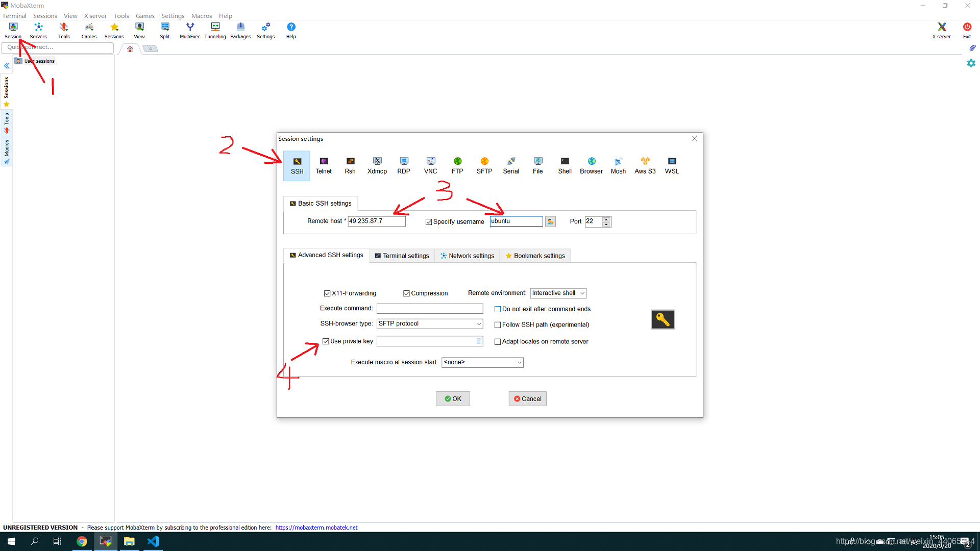The height and width of the screenshot is (551, 980).
Task: Choose the RDP session type
Action: click(x=404, y=165)
